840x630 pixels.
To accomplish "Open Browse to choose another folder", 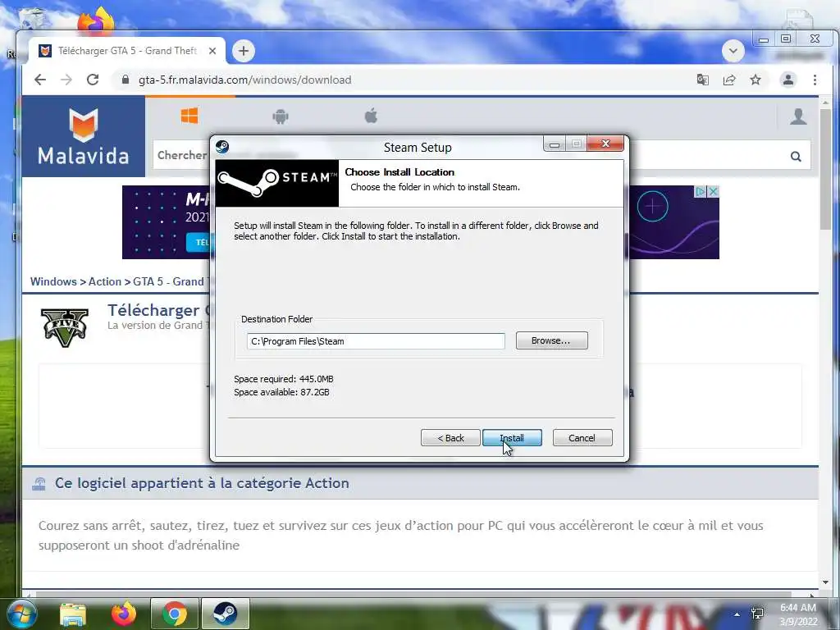I will [551, 340].
